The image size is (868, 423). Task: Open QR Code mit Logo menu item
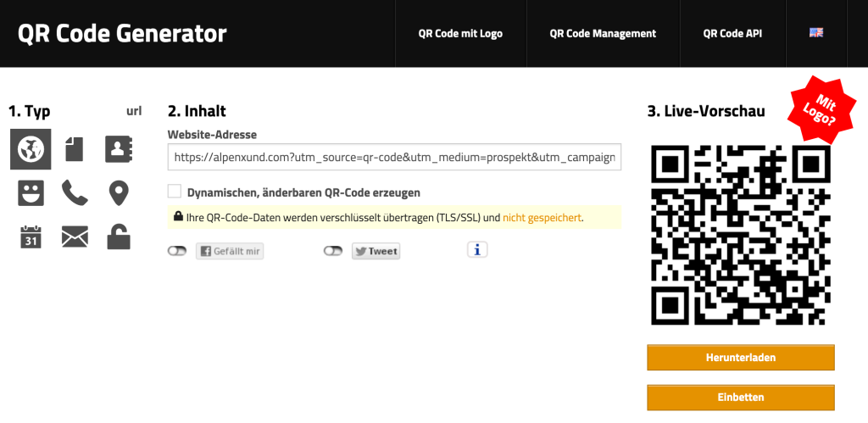[460, 34]
